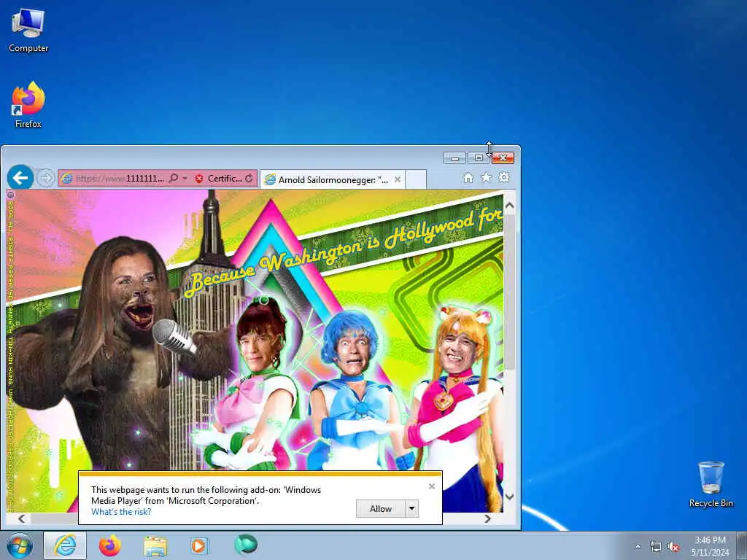The height and width of the screenshot is (560, 747).
Task: Open the Tools gear in Internet Explorer
Action: pos(504,178)
